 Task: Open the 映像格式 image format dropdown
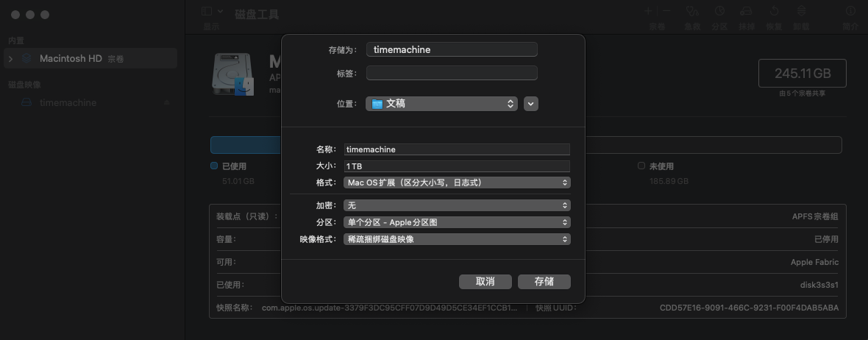(457, 239)
